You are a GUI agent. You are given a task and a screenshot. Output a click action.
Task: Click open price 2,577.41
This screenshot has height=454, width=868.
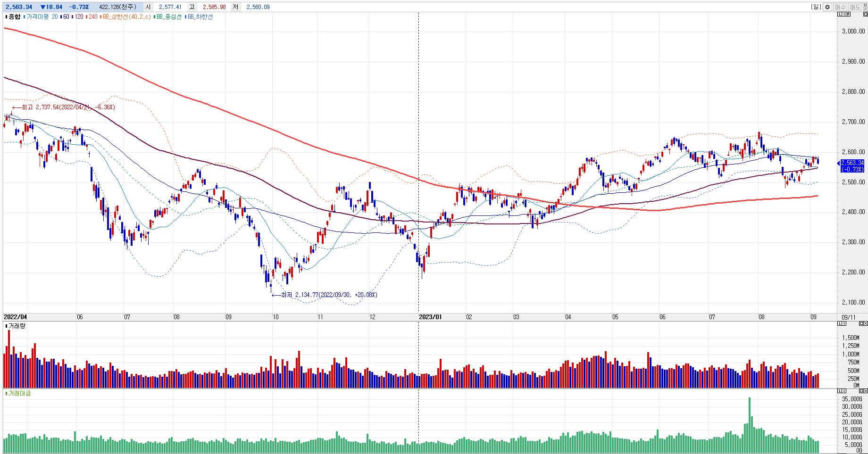[170, 7]
